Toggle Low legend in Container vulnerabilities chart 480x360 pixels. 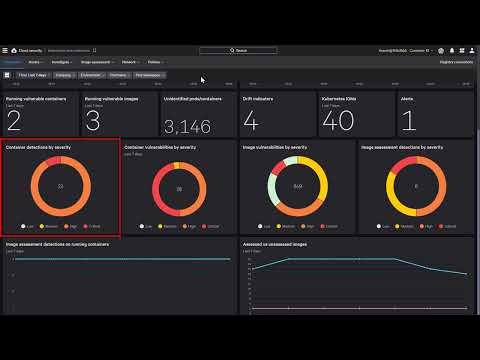pos(146,226)
